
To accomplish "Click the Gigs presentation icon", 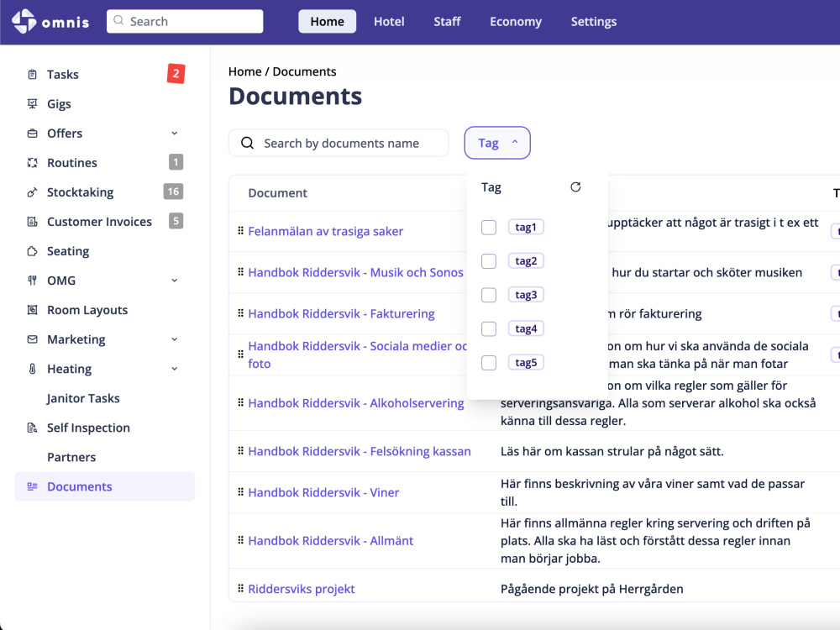I will click(x=32, y=104).
